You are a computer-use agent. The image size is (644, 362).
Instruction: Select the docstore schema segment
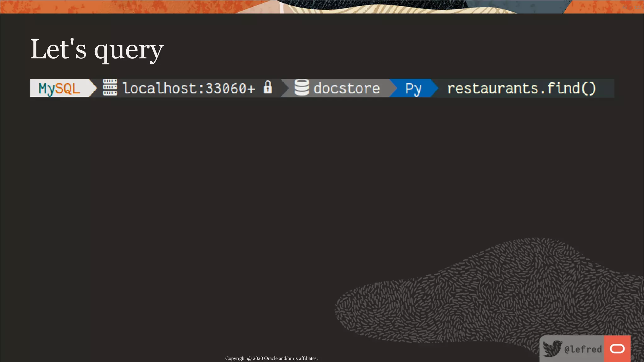(x=347, y=88)
